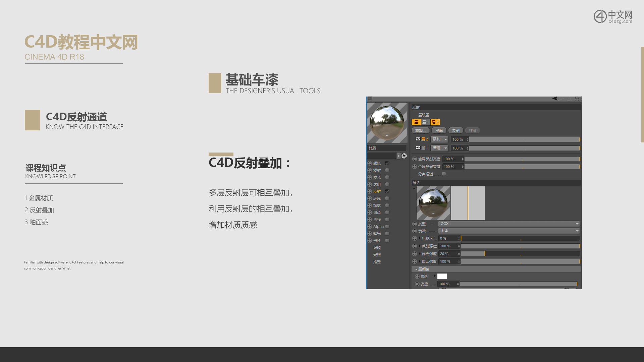Open 层 1 blend mode dropdown 普通
The width and height of the screenshot is (644, 362).
click(x=440, y=148)
